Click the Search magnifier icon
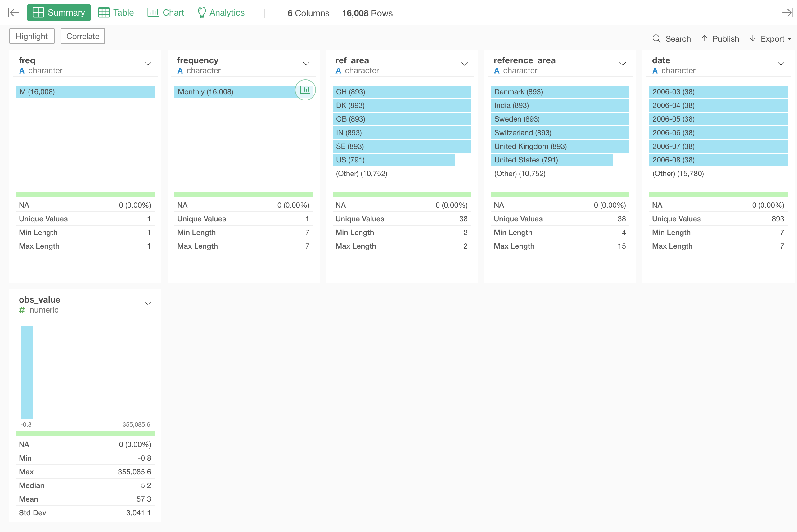This screenshot has width=797, height=532. click(656, 39)
